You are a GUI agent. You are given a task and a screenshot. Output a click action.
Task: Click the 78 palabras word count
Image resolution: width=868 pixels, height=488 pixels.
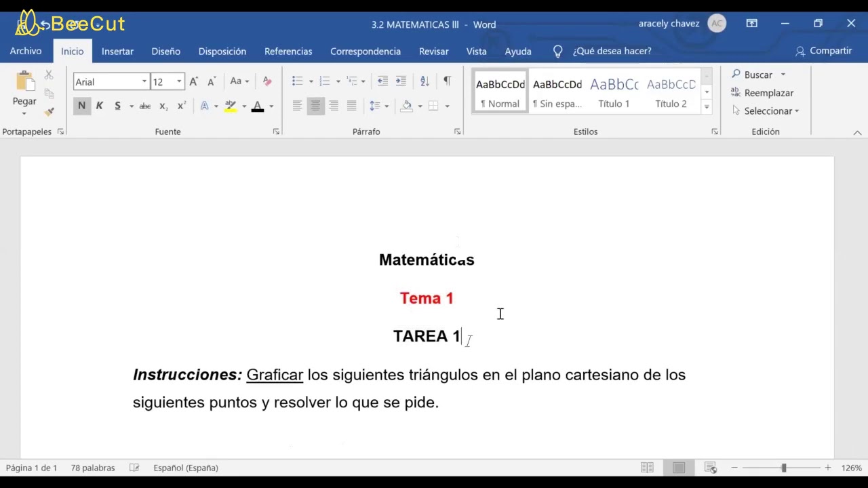(93, 468)
